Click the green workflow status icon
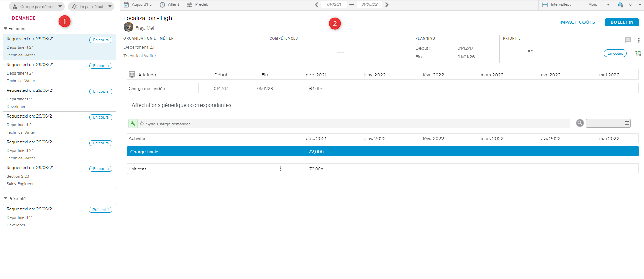 pos(638,53)
